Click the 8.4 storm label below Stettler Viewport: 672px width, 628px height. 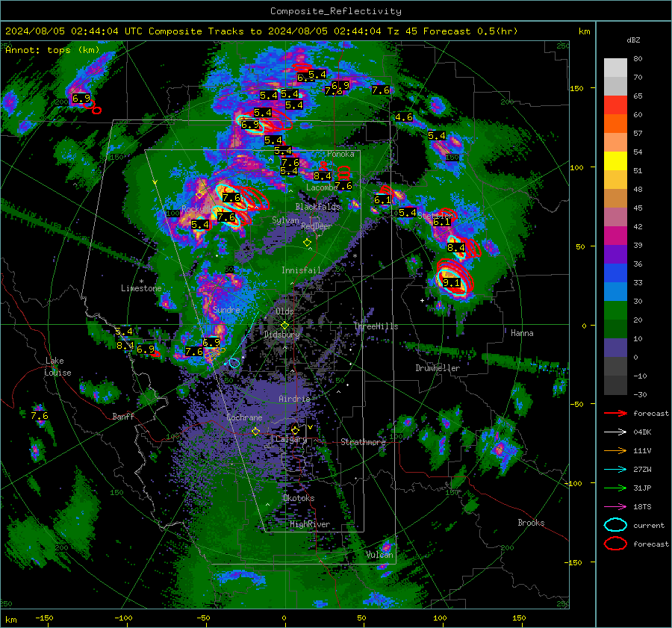(x=456, y=247)
